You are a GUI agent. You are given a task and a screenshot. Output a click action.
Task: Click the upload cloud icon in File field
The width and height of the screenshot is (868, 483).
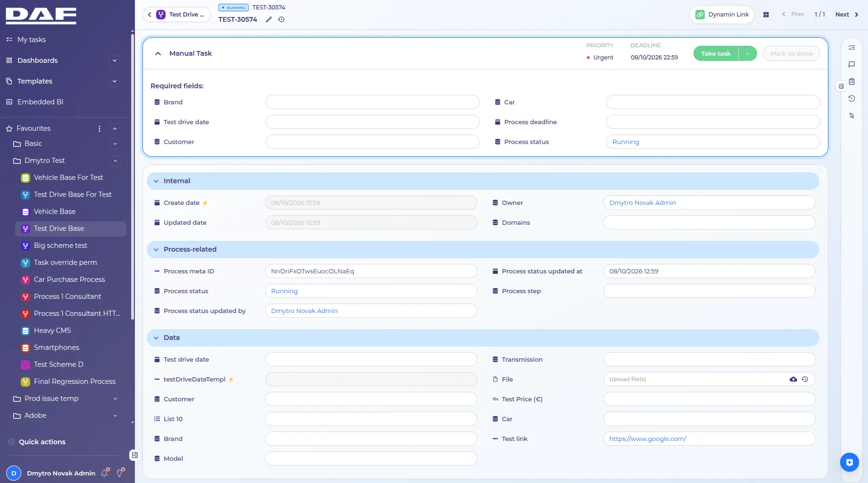point(793,379)
